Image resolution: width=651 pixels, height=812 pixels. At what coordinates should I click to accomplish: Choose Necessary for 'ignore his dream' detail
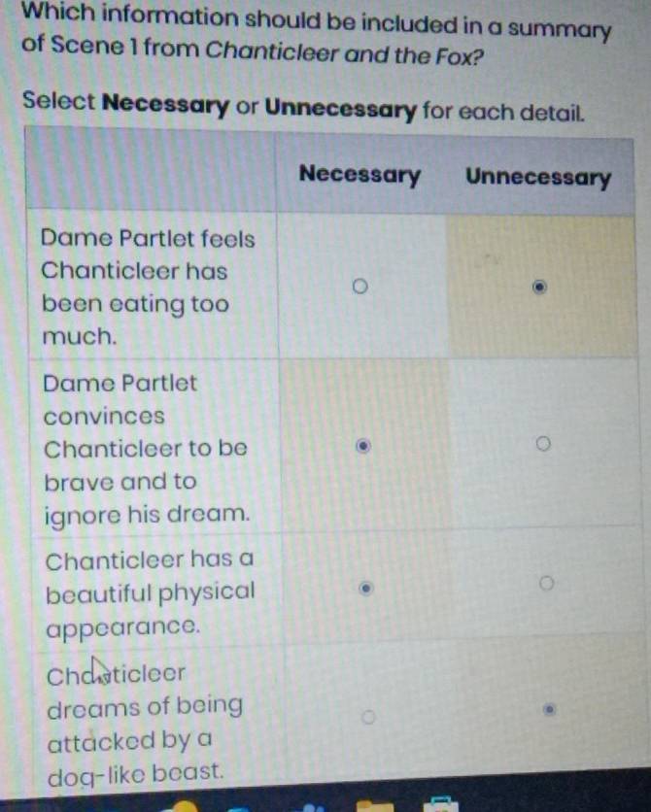tap(363, 446)
